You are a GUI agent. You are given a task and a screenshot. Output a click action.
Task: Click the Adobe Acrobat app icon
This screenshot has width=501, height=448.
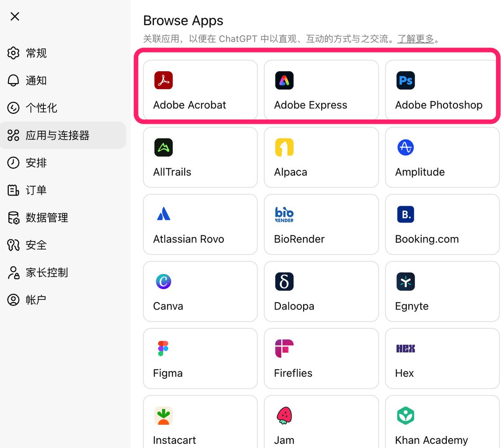(163, 80)
